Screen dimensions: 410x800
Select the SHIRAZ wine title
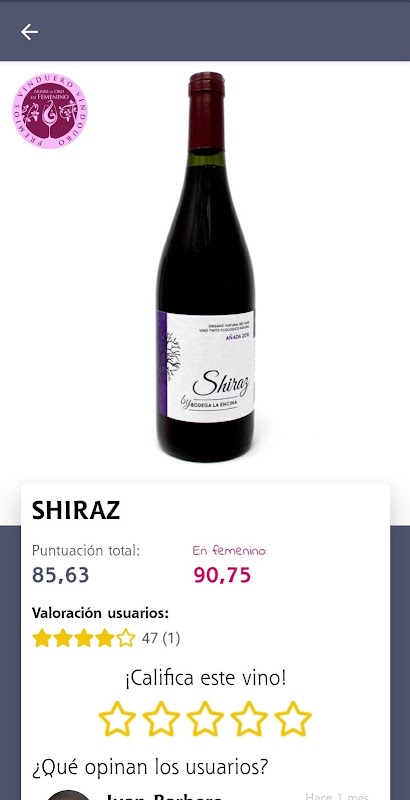[76, 510]
